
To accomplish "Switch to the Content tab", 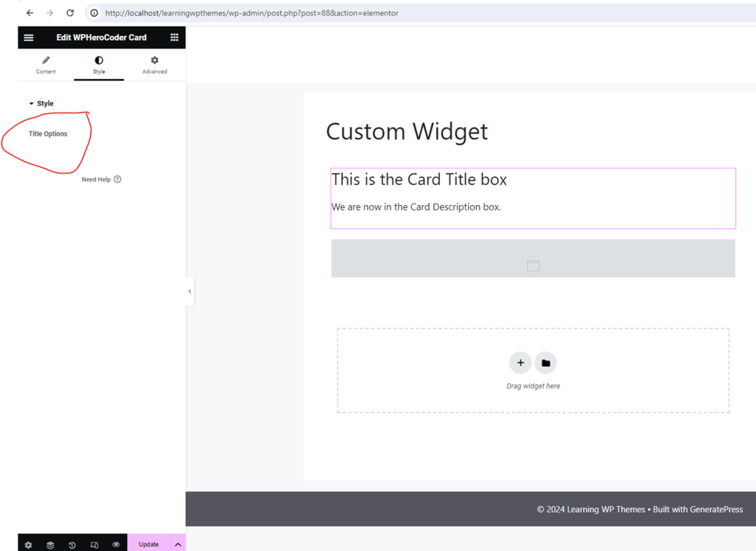I will click(45, 64).
